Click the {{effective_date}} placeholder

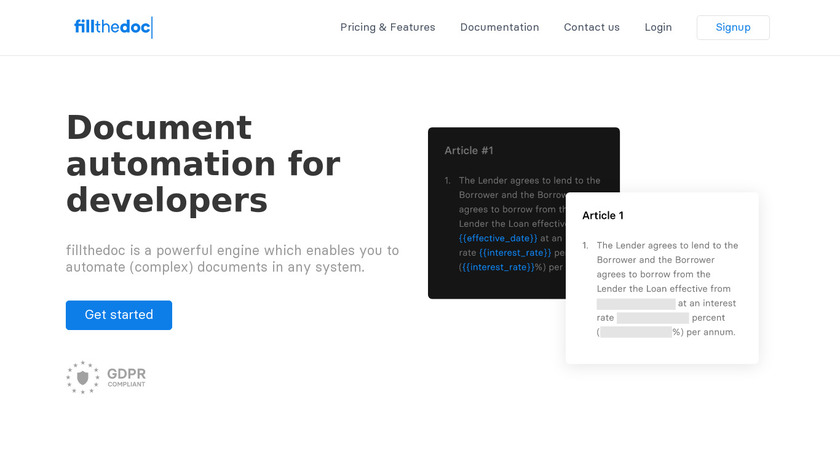498,238
